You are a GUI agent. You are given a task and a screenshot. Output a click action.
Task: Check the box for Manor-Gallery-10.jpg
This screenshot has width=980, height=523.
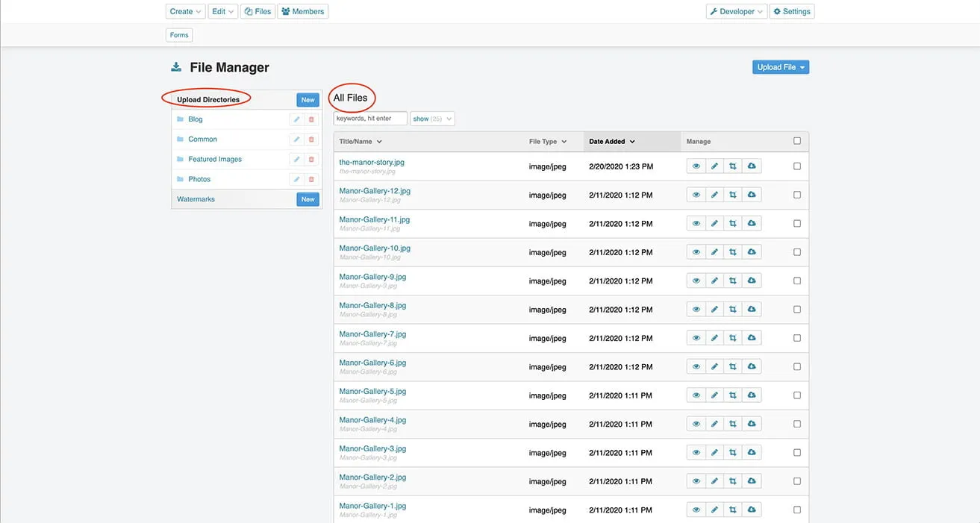(x=797, y=252)
